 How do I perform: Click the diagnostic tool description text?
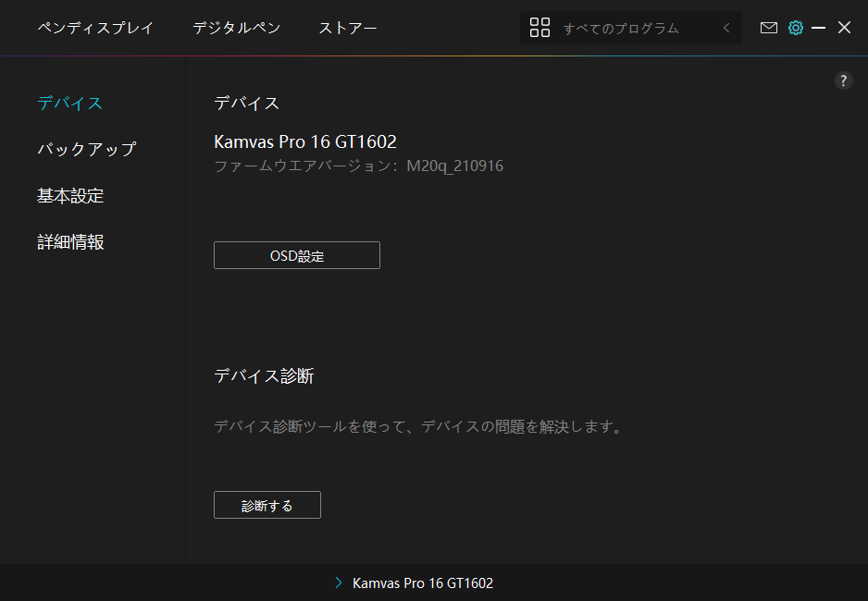point(419,426)
